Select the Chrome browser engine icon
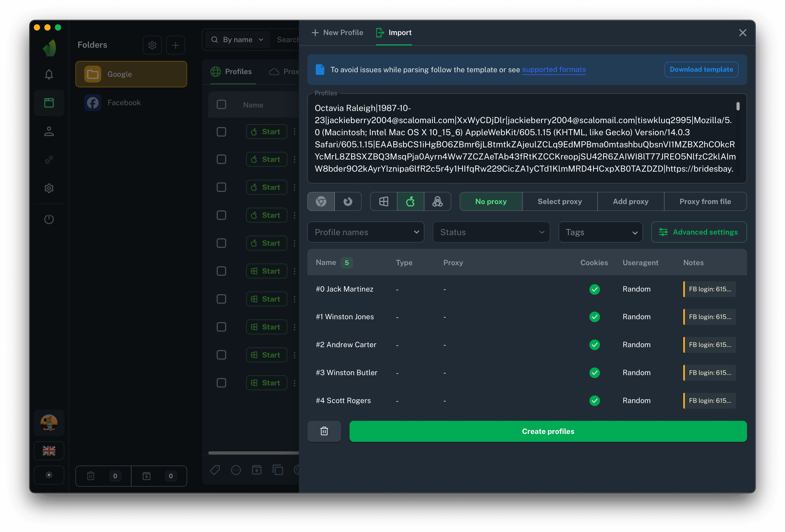The image size is (785, 532). pos(321,202)
